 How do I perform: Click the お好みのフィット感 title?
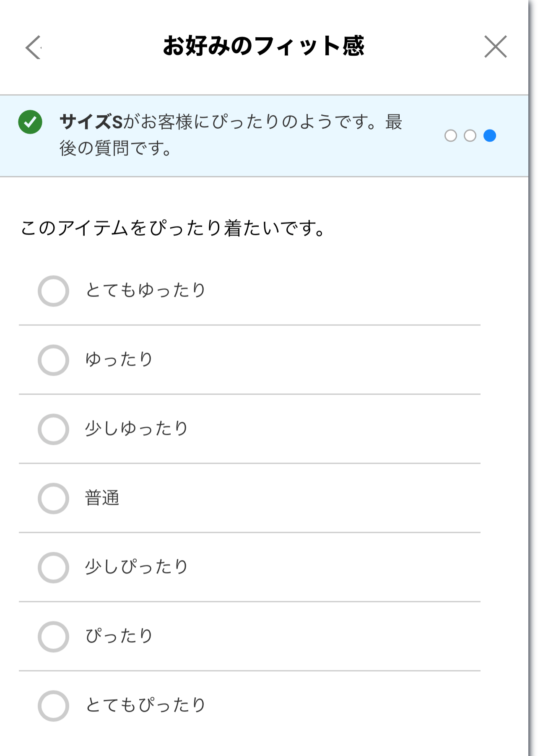(263, 46)
